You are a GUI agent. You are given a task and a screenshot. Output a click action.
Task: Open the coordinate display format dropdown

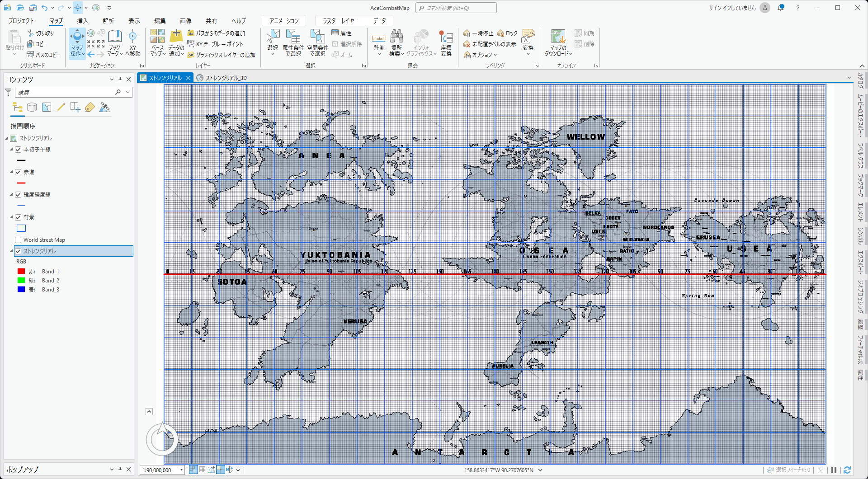tap(540, 470)
